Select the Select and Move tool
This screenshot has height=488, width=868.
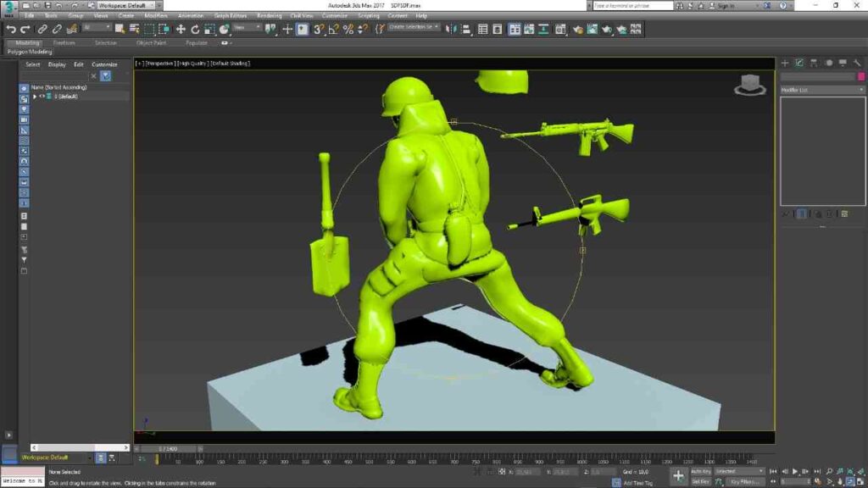181,30
